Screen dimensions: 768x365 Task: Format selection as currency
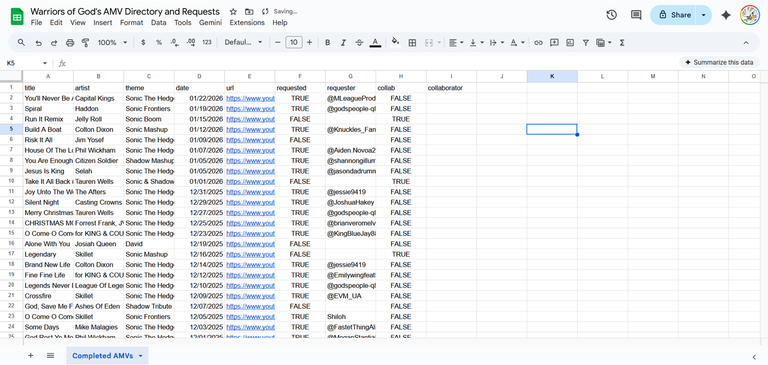click(143, 43)
